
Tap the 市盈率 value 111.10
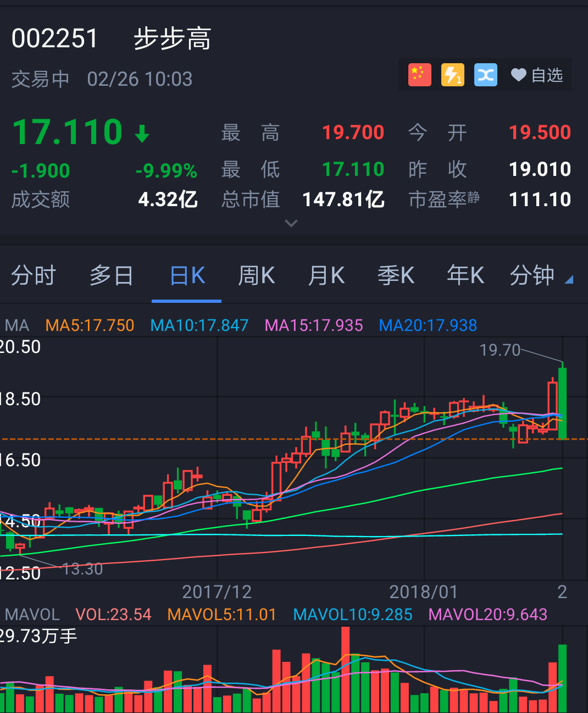pyautogui.click(x=540, y=200)
